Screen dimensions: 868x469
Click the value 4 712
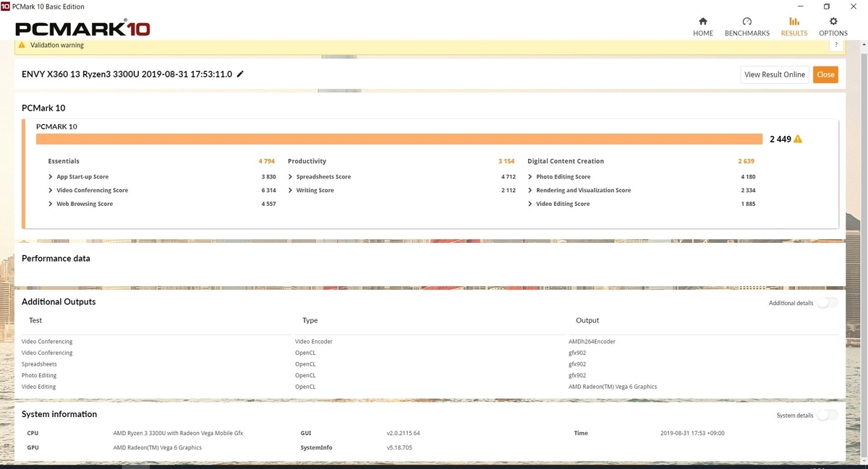[x=509, y=177]
